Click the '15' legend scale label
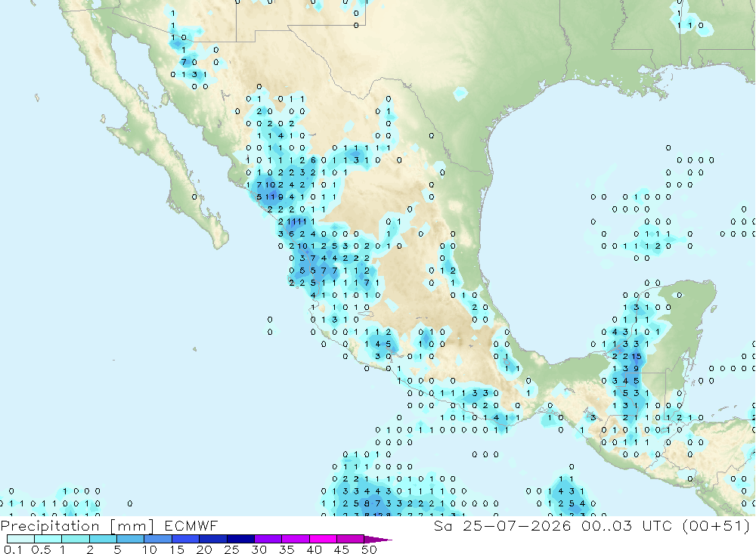 [x=177, y=549]
